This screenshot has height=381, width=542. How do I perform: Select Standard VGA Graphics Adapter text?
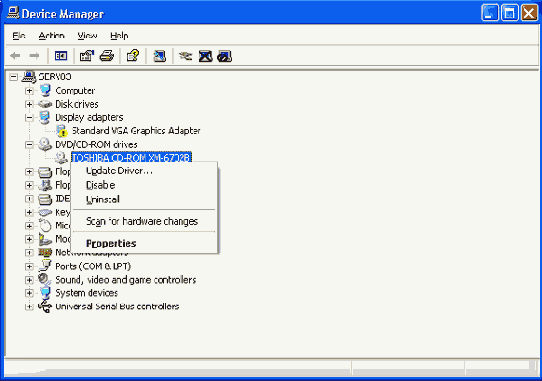pyautogui.click(x=136, y=131)
